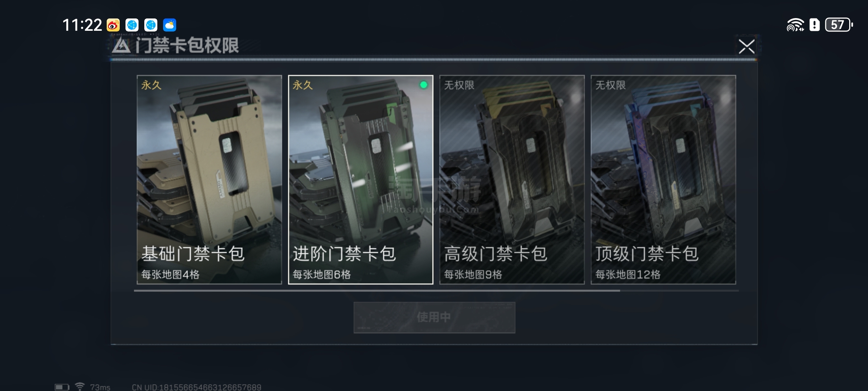This screenshot has width=868, height=391.
Task: Tap the in-game network signal icon
Action: coord(80,386)
